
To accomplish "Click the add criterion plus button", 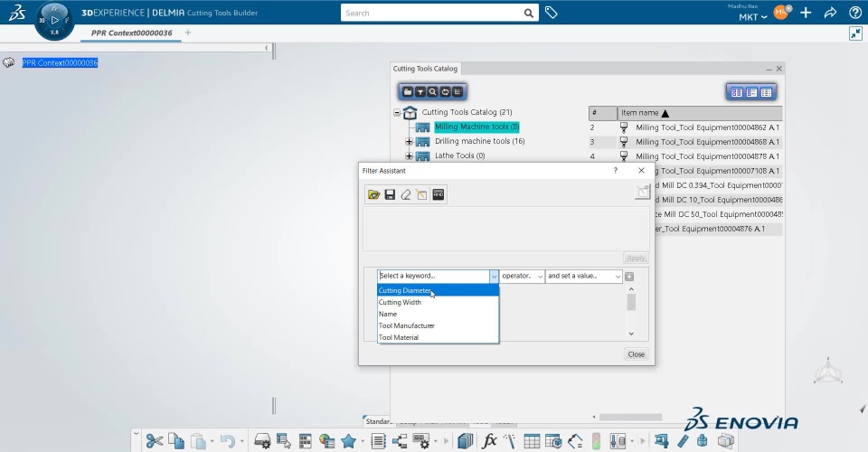I will [x=629, y=276].
